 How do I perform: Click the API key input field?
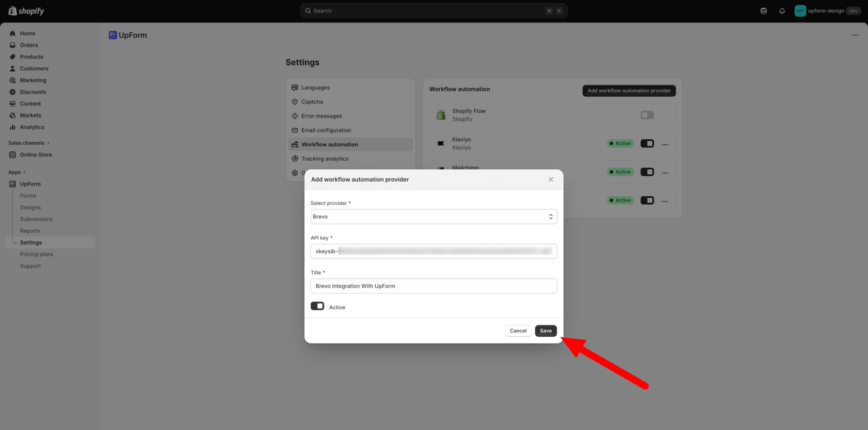point(434,251)
